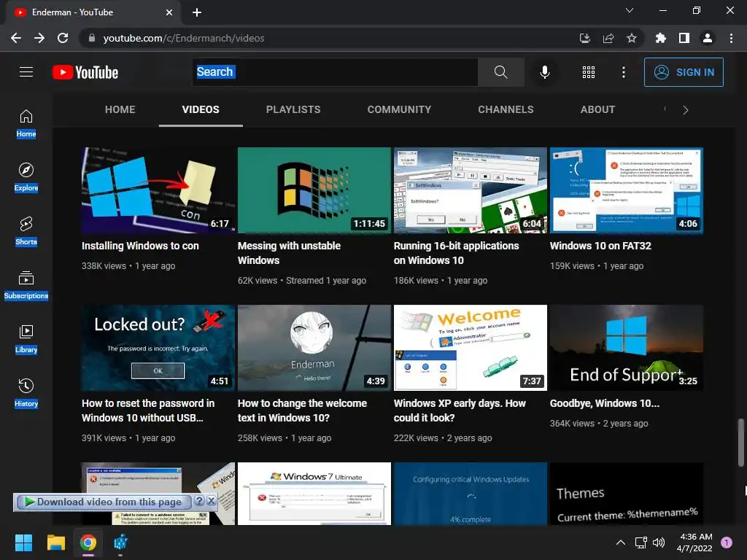Viewport: 747px width, 560px height.
Task: Open the COMMUNITY tab
Action: coord(399,109)
